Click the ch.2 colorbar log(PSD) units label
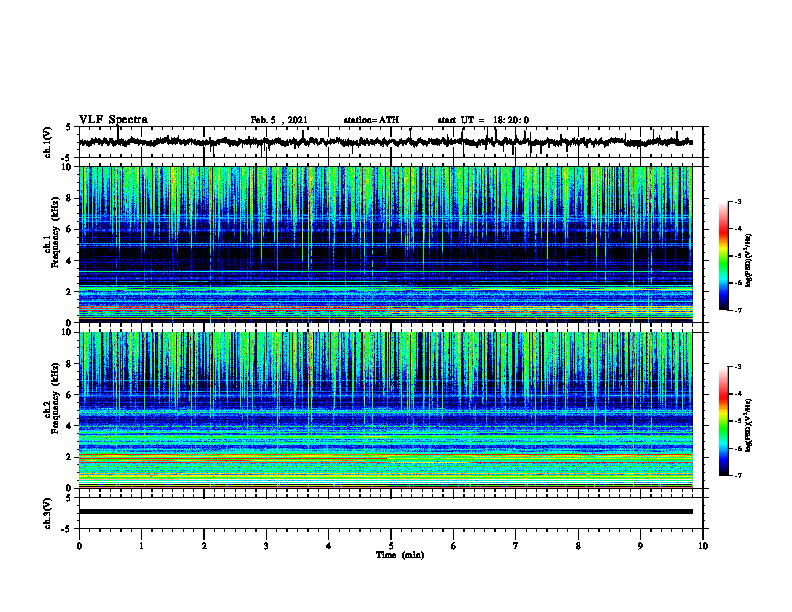Image resolution: width=792 pixels, height=612 pixels. [749, 426]
